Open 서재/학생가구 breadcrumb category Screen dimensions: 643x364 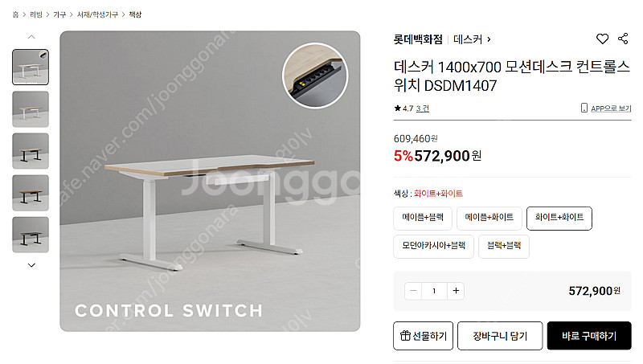click(97, 14)
